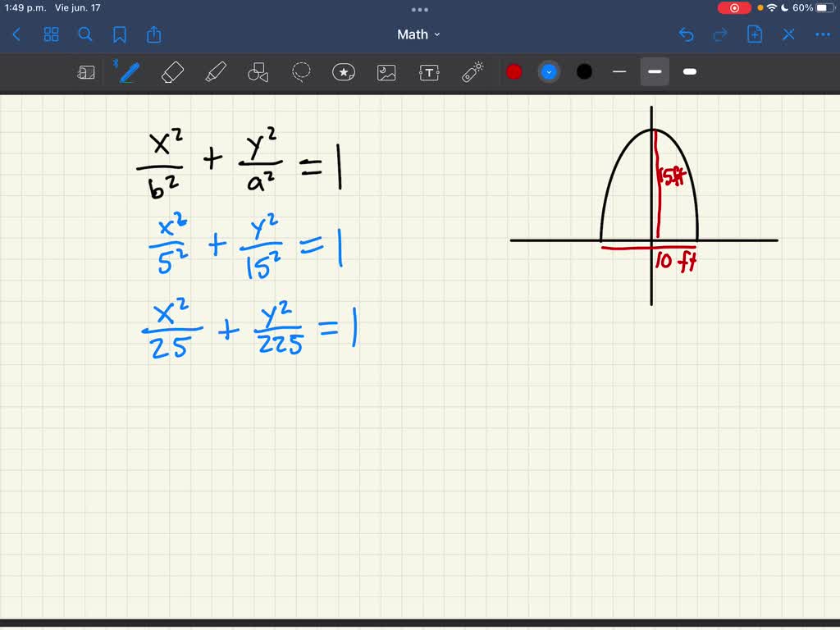Image resolution: width=840 pixels, height=630 pixels.
Task: Open the Shapes tool
Action: pyautogui.click(x=258, y=71)
